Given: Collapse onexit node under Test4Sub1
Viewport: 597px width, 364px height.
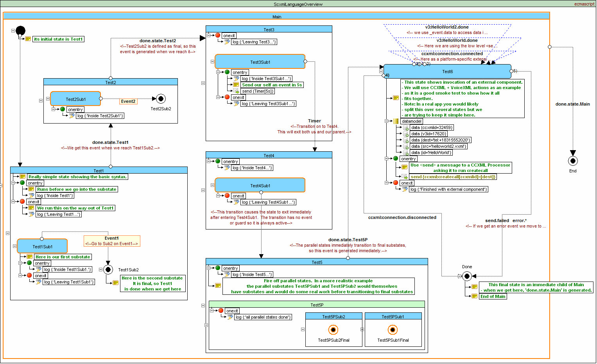Looking at the screenshot, I should (218, 195).
